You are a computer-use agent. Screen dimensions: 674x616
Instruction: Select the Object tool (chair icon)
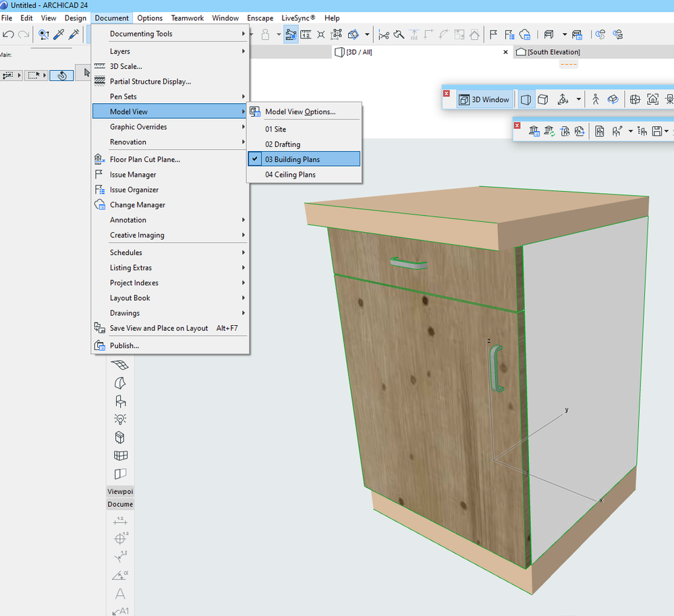(120, 401)
